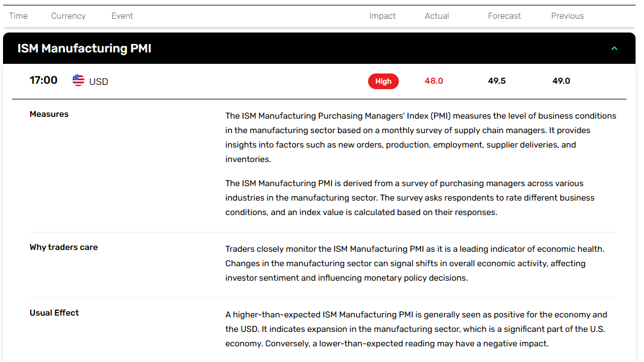Click the paragraph starting 'Traders closely monitor'
The image size is (644, 362).
click(x=415, y=263)
